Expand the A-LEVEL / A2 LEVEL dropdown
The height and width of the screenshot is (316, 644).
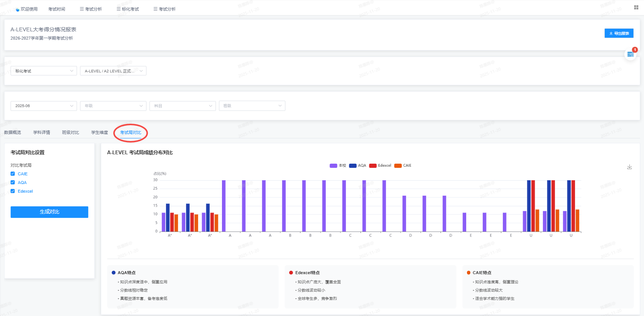[x=113, y=71]
